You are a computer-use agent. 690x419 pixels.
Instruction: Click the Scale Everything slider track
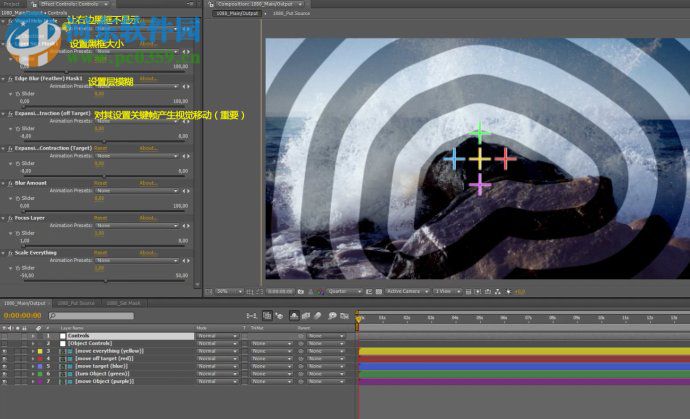[105, 281]
